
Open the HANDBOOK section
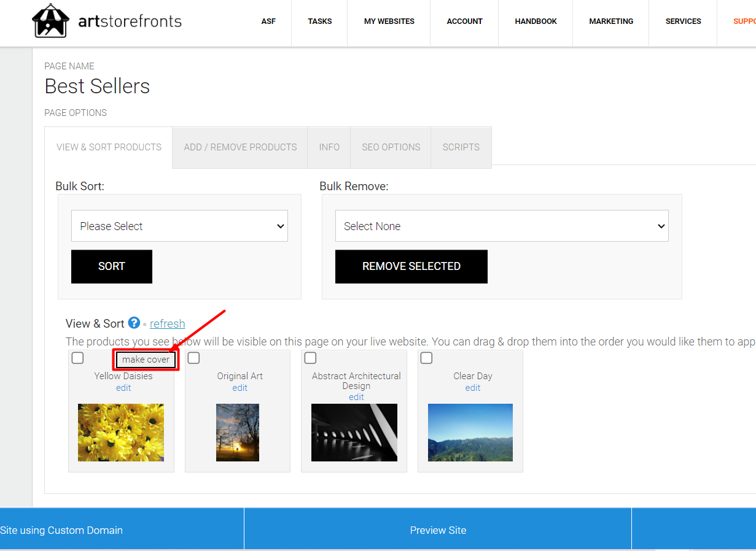coord(535,21)
